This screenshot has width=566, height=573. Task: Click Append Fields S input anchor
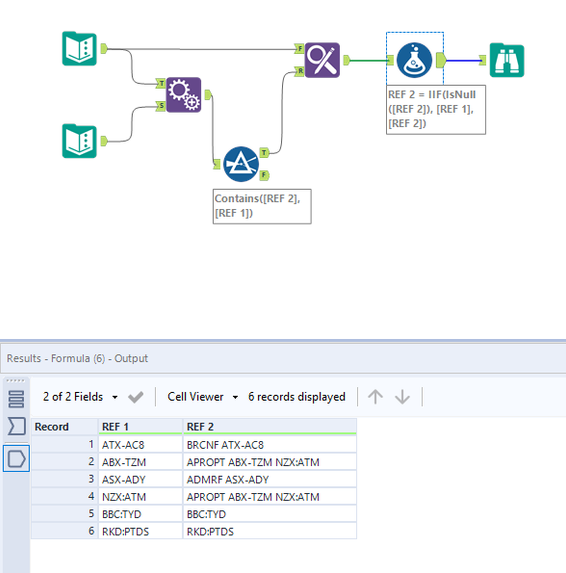[161, 106]
